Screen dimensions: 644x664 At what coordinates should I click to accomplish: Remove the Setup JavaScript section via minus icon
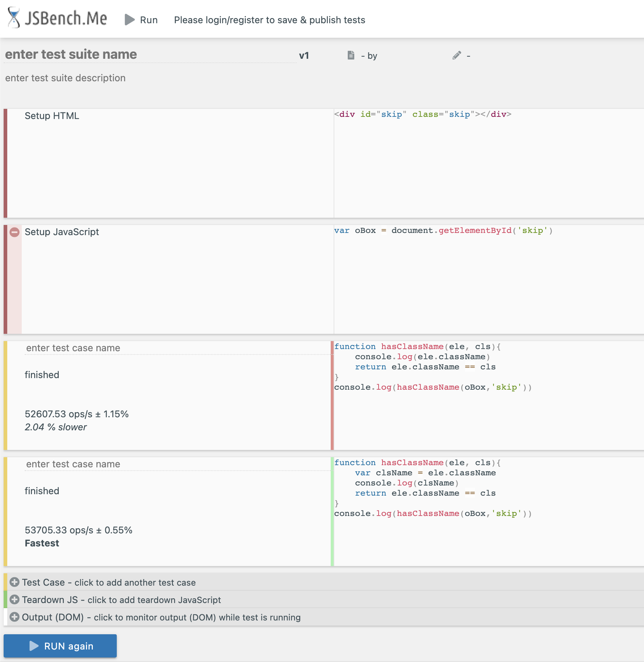point(15,232)
